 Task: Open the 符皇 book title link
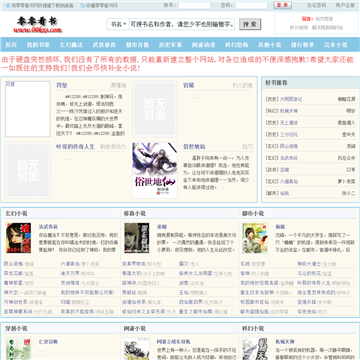pyautogui.click(x=62, y=85)
